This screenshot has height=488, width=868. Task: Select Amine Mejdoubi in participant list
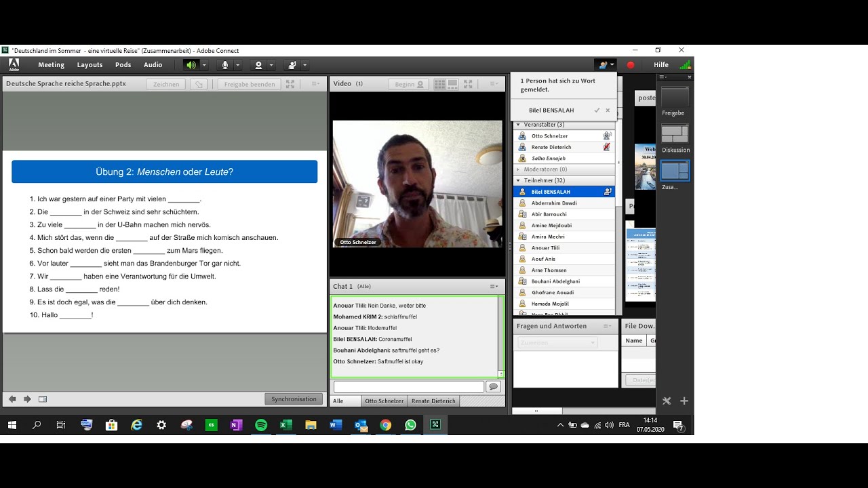(x=564, y=225)
